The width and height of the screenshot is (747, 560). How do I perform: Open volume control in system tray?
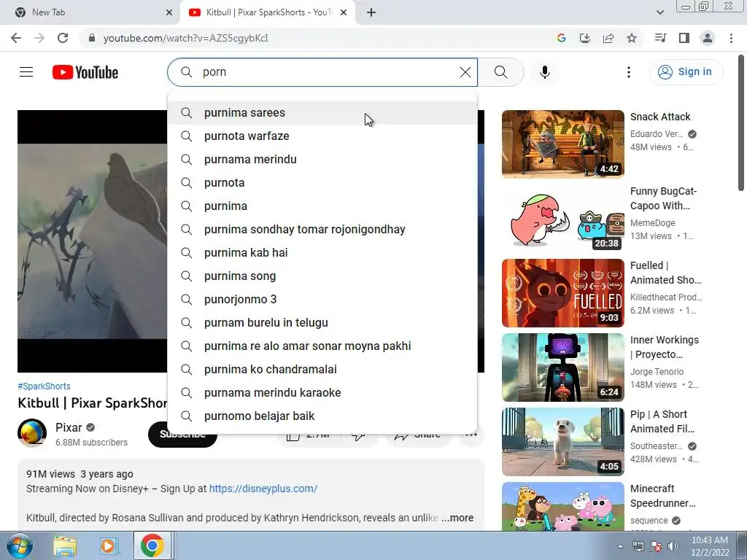673,546
